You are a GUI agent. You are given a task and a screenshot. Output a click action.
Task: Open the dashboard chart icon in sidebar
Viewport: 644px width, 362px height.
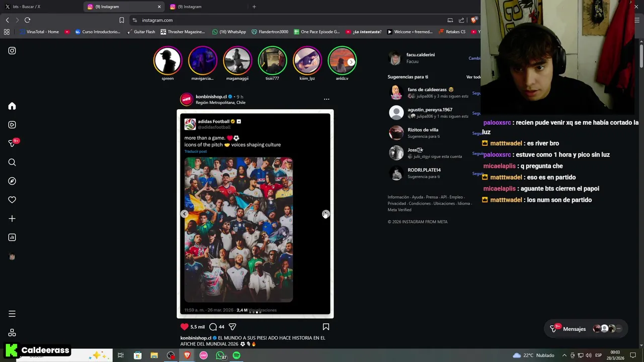coord(12,237)
